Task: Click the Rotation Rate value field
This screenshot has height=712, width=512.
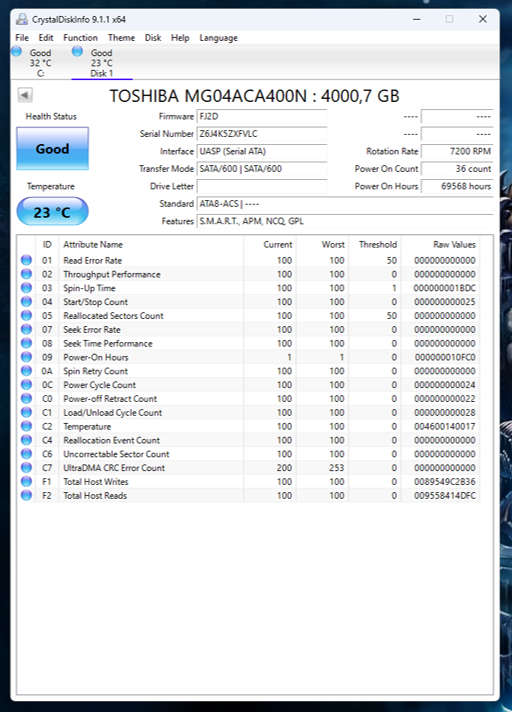Action: pos(457,151)
